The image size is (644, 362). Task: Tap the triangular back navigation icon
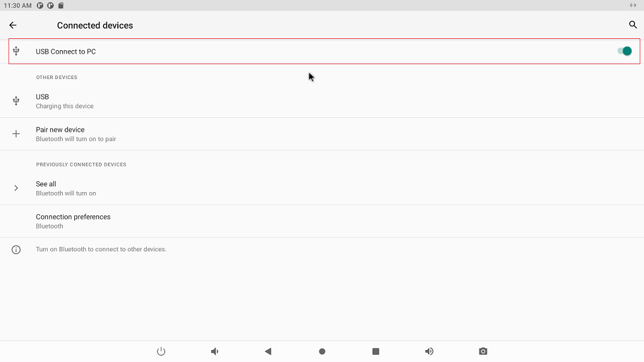(x=268, y=351)
